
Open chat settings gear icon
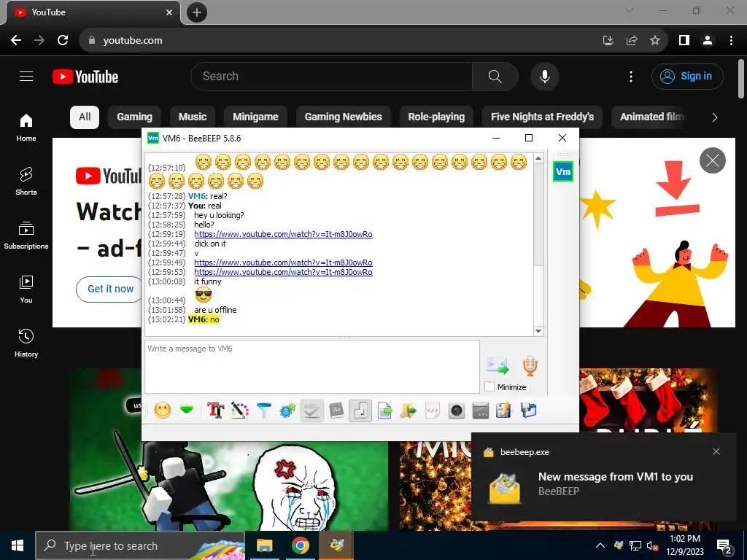point(287,410)
